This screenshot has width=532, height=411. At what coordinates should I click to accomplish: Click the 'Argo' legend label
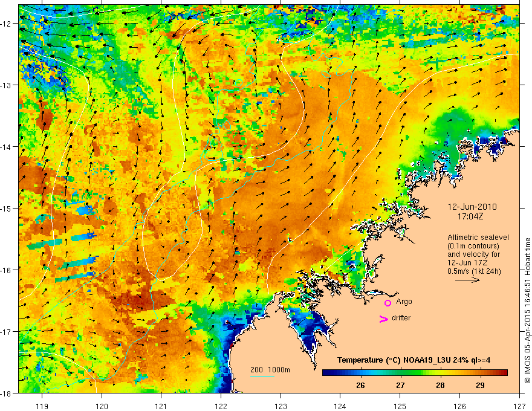(x=404, y=302)
